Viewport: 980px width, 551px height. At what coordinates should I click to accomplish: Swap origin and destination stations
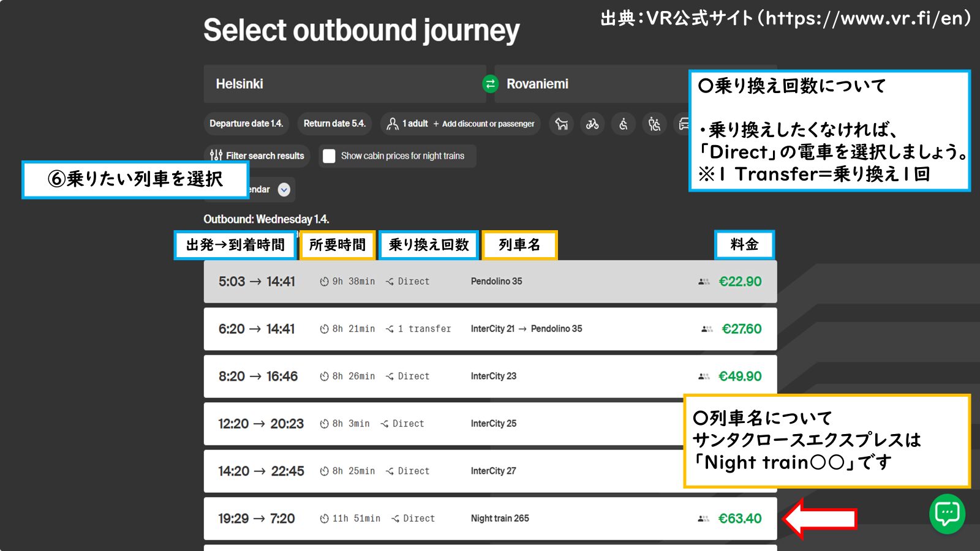[x=490, y=84]
